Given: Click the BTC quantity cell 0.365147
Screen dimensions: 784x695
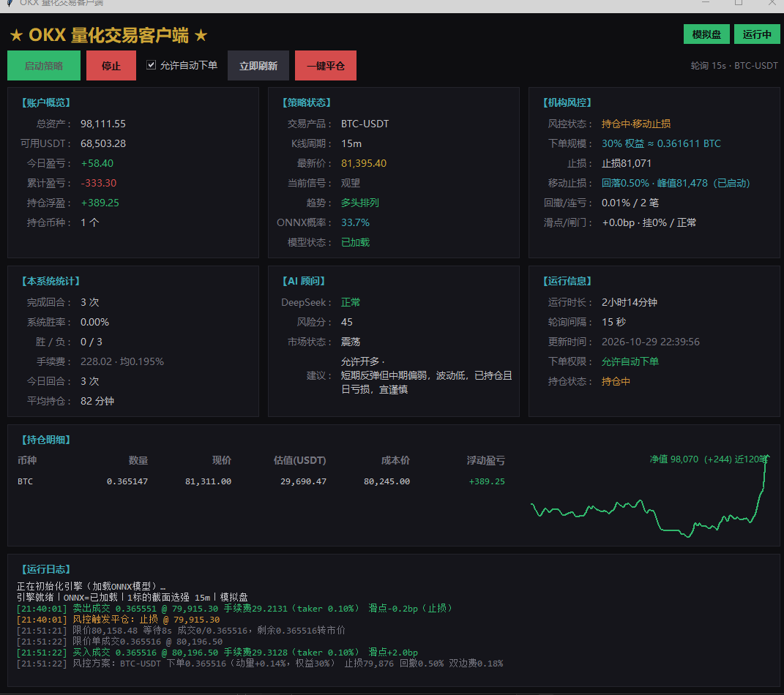Looking at the screenshot, I should click(x=127, y=481).
